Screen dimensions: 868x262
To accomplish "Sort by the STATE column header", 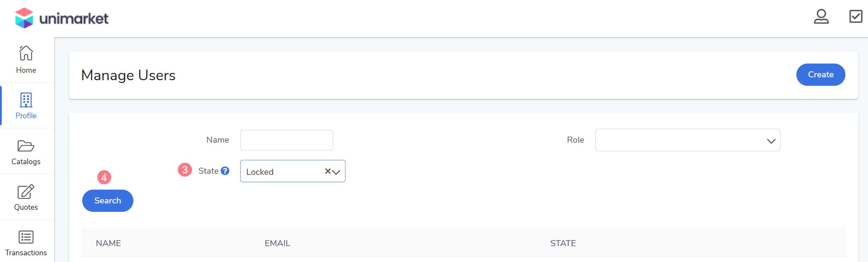I will [563, 243].
